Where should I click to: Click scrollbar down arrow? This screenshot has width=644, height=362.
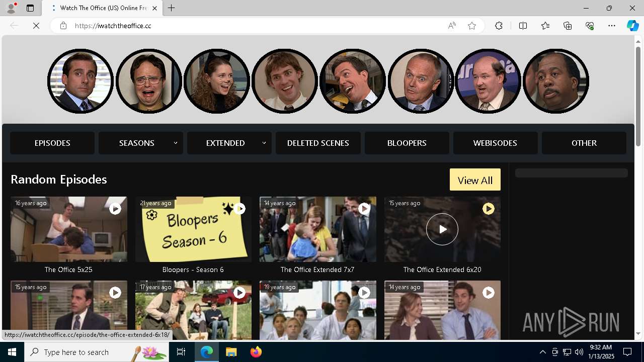(638, 333)
